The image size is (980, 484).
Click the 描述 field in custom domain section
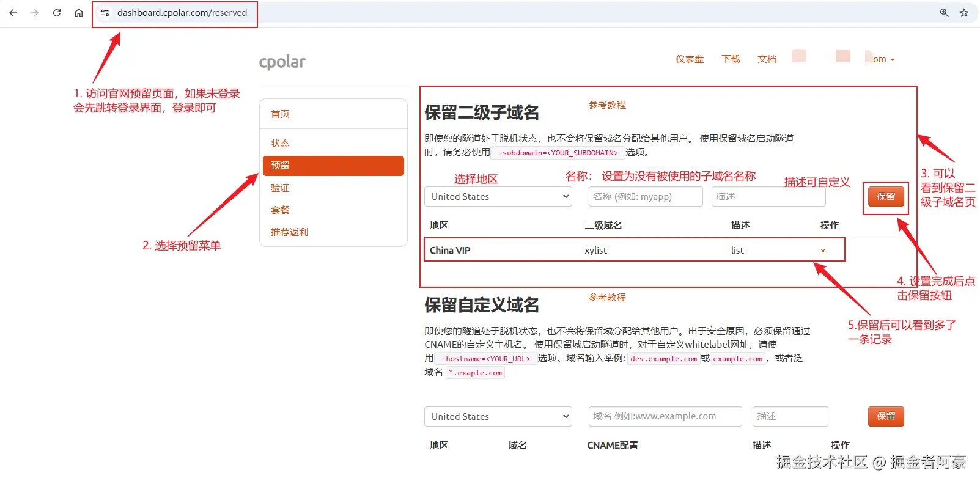coord(790,416)
